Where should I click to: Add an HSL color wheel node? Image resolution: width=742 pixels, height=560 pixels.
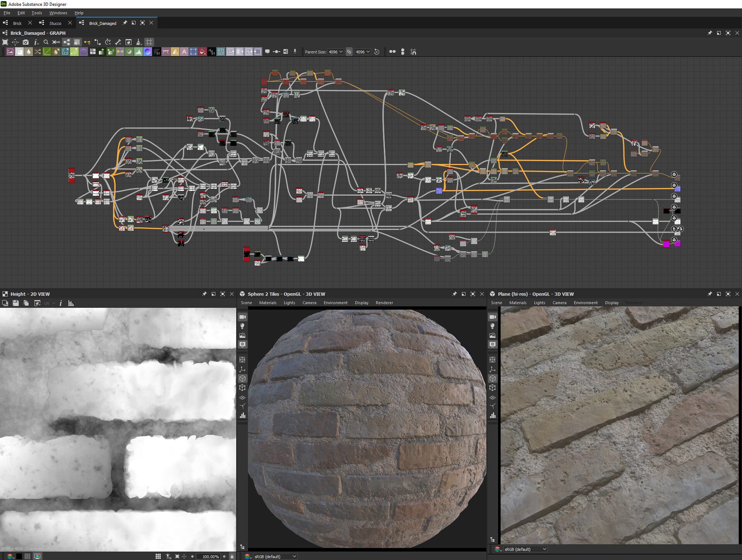(148, 52)
